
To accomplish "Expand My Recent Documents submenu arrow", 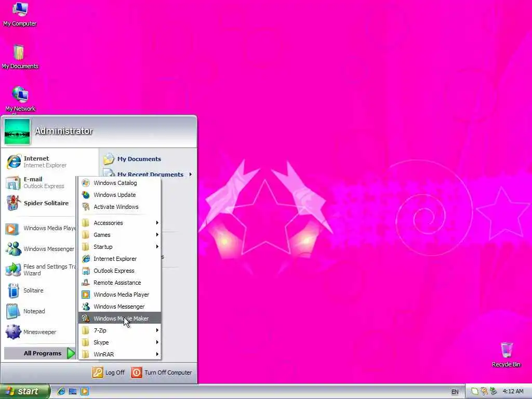I will click(191, 175).
